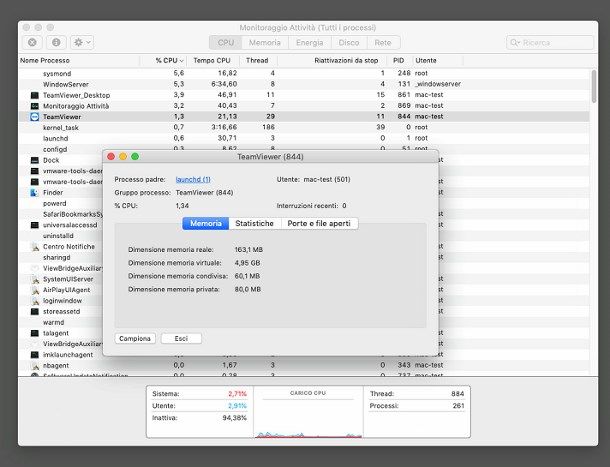Click the SystemUIServer process icon
The height and width of the screenshot is (467, 610).
coord(35,279)
